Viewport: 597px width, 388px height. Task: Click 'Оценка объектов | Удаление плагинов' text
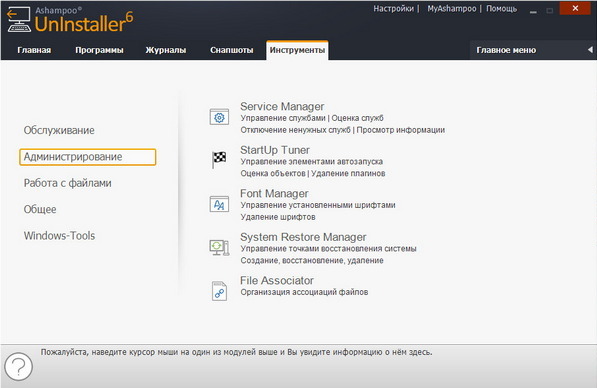click(313, 174)
